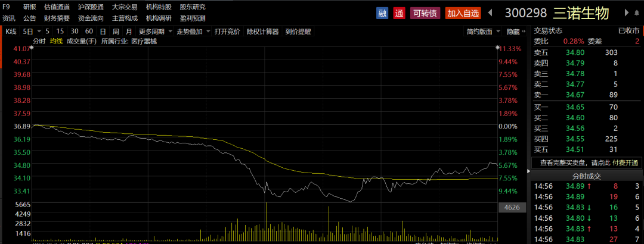Image resolution: width=644 pixels, height=244 pixels.
Task: Open 机构调研 institutional survey
Action: point(159,18)
